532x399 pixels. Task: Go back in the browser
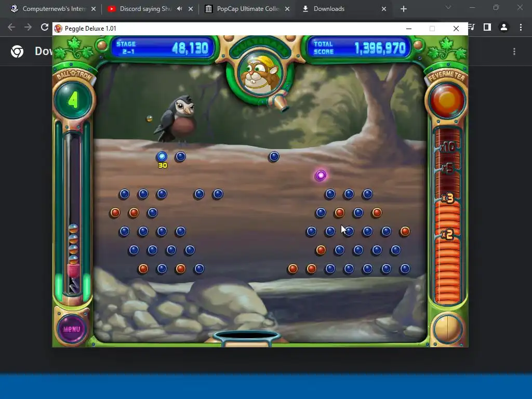tap(11, 27)
